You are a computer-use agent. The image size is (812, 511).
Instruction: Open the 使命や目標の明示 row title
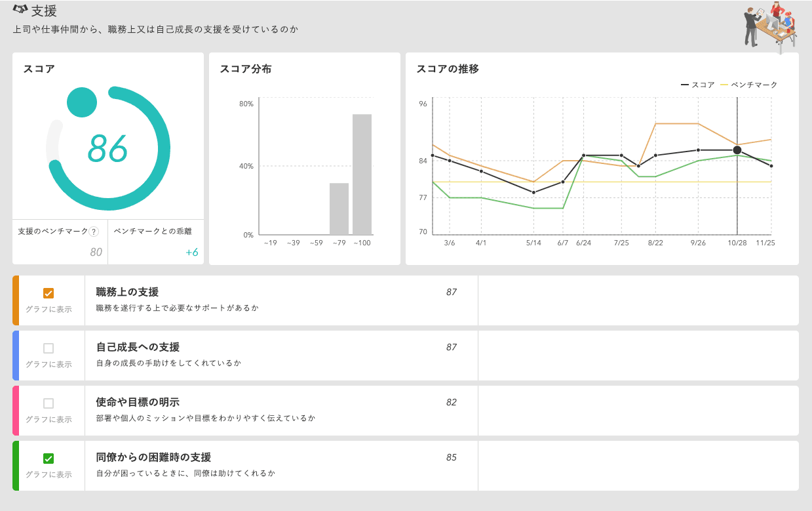click(x=138, y=402)
